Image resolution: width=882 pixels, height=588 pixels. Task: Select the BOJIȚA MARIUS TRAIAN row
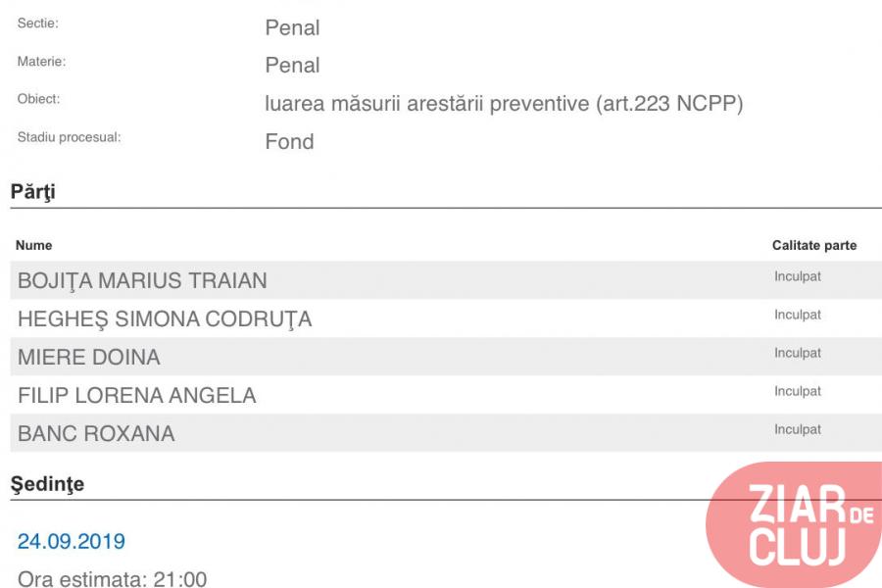coord(446,279)
